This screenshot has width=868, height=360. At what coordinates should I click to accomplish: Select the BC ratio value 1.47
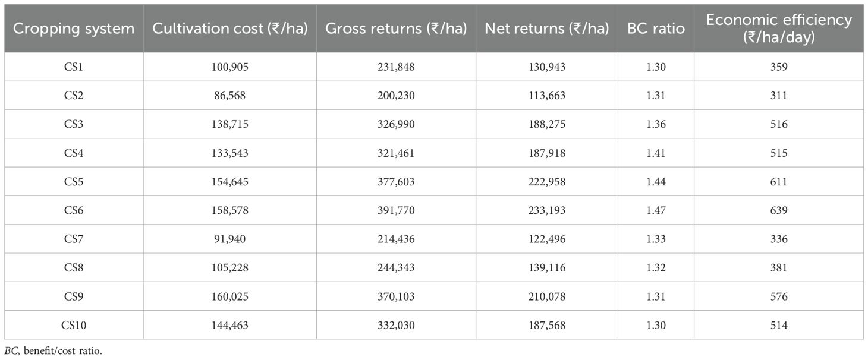pos(656,210)
